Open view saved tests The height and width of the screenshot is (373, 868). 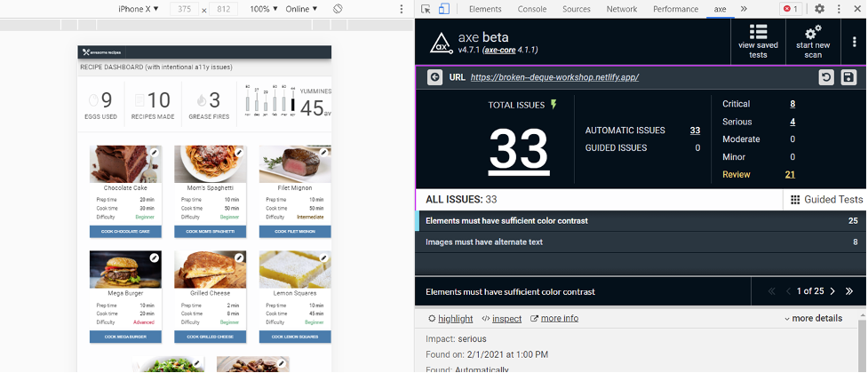click(x=758, y=41)
